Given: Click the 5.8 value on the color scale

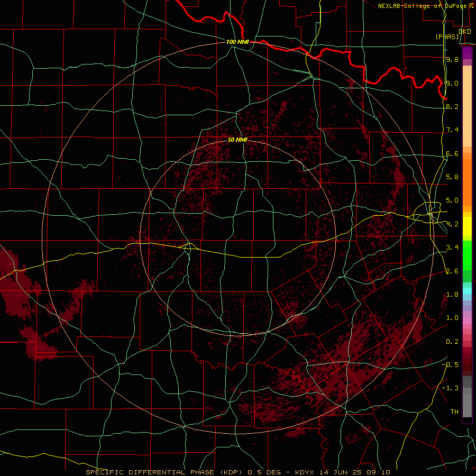Looking at the screenshot, I should [x=452, y=177].
